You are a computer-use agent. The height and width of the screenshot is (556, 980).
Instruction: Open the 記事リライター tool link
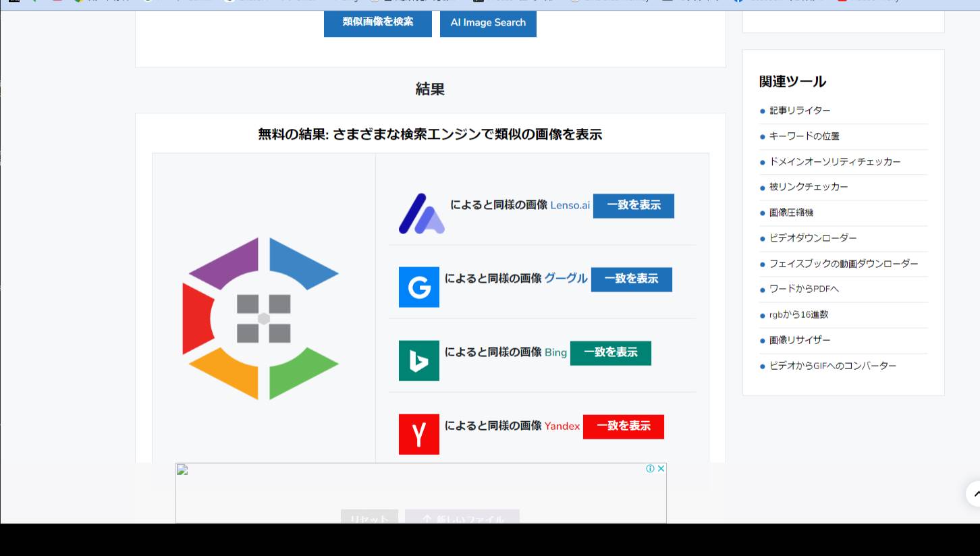click(800, 111)
